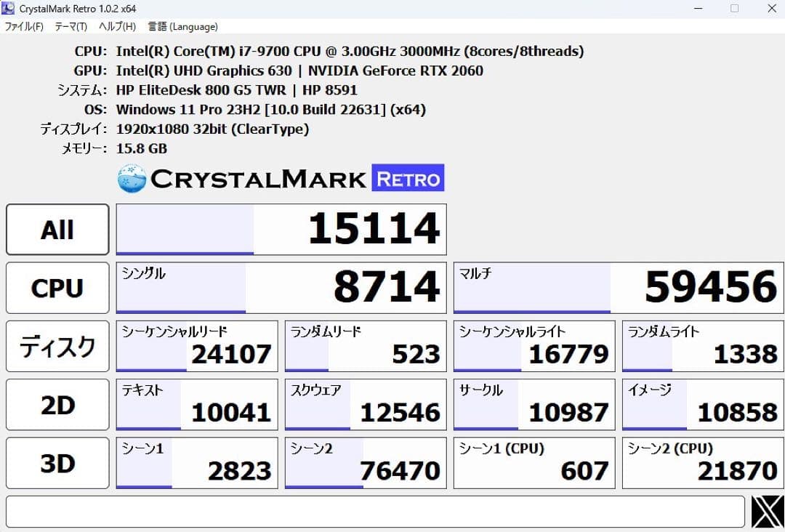785x532 pixels.
Task: Select the ランダムライト disk score panel
Action: (x=701, y=346)
